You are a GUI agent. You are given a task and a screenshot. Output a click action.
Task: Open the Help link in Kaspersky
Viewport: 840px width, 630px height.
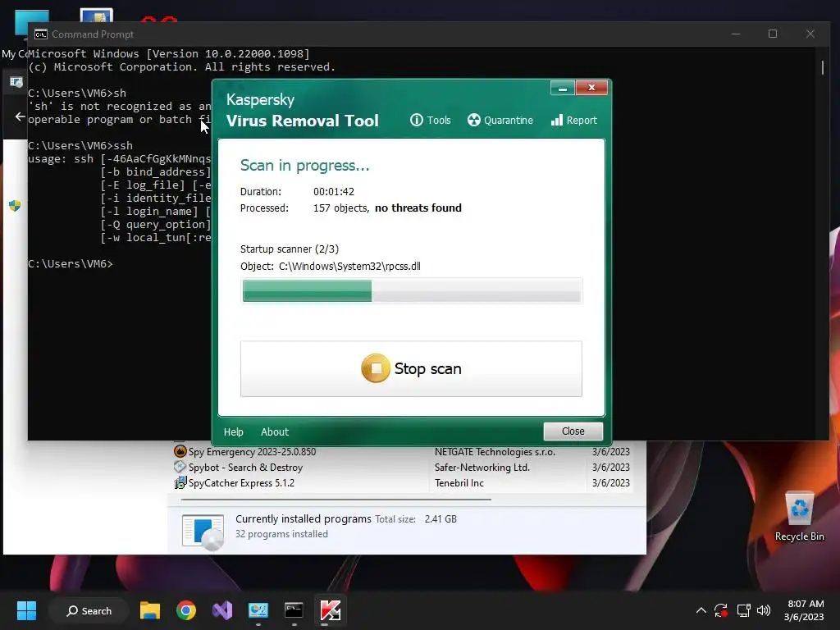[233, 431]
